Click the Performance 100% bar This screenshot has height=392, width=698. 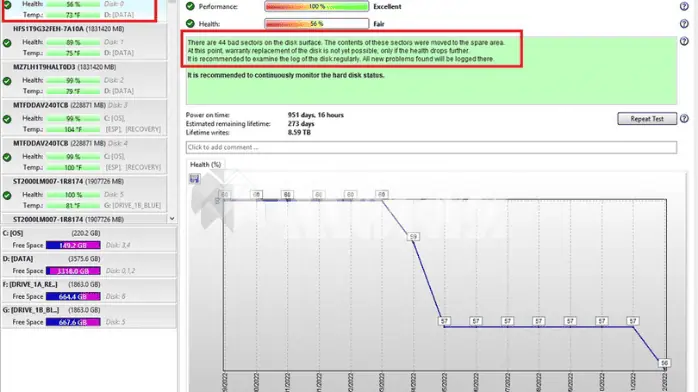[317, 7]
